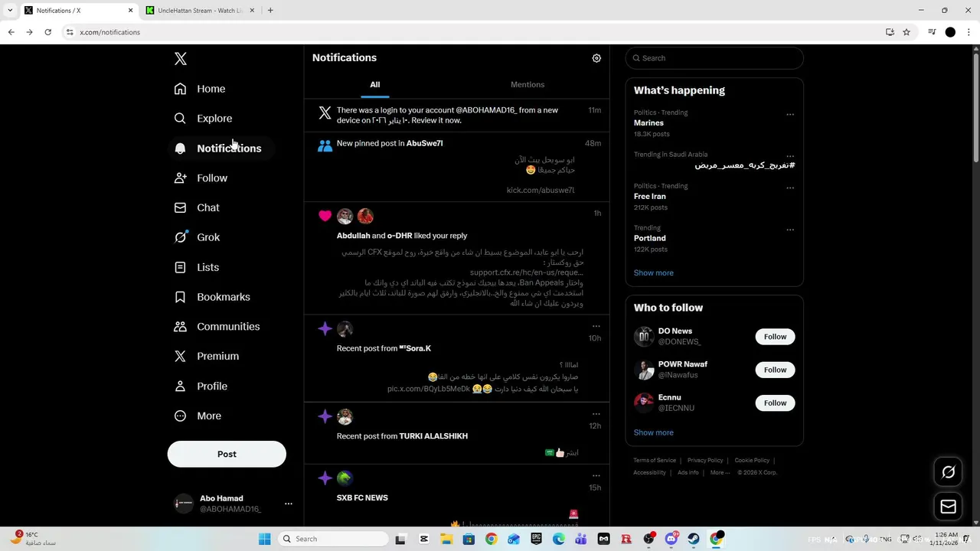Open the Chrome three-dot menu

969,32
